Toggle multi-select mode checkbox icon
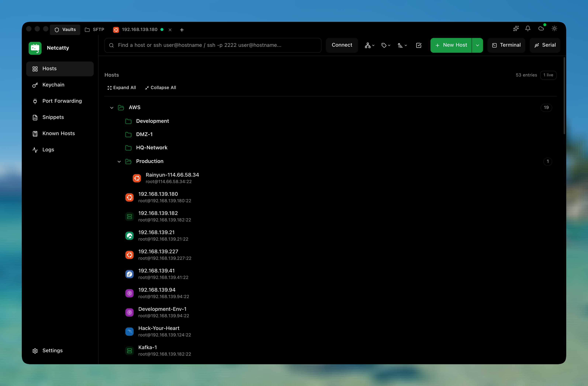The height and width of the screenshot is (386, 588). (419, 45)
